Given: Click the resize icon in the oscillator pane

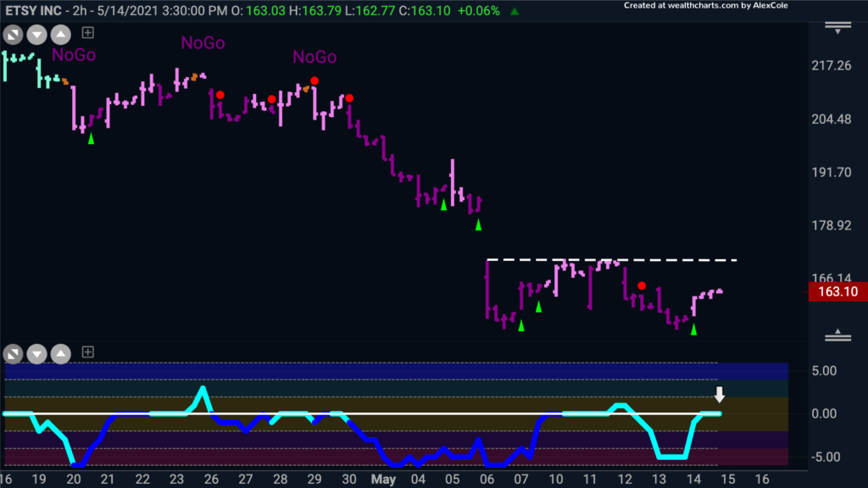Looking at the screenshot, I should click(14, 352).
